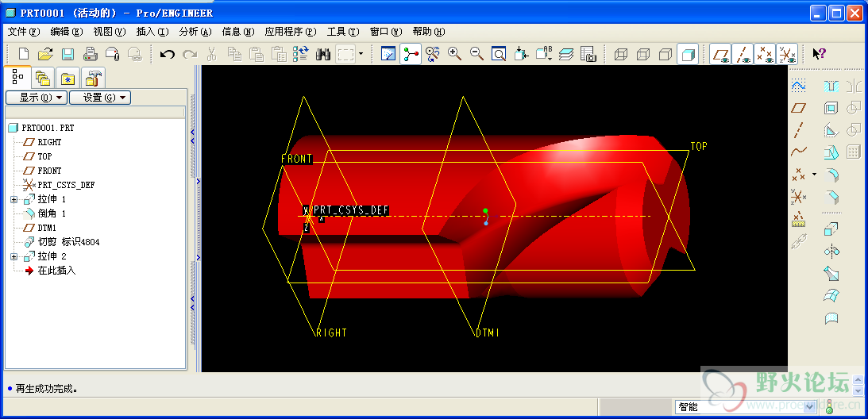Open the 文件(F) menu
The image size is (868, 419).
(25, 32)
